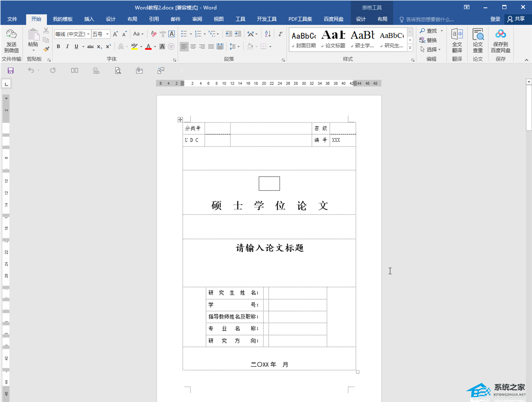Switch to the 插入 (Insert) tab
532x402 pixels.
[x=89, y=19]
